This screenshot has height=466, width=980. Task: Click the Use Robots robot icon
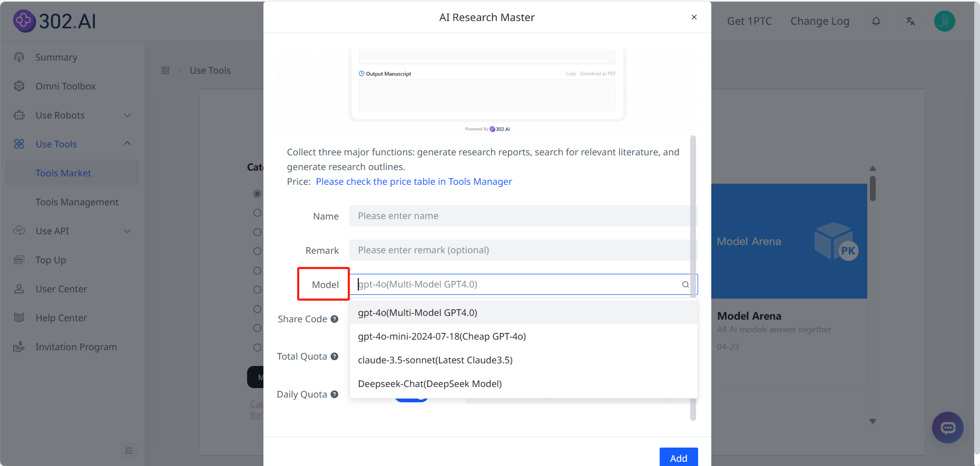[x=19, y=115]
